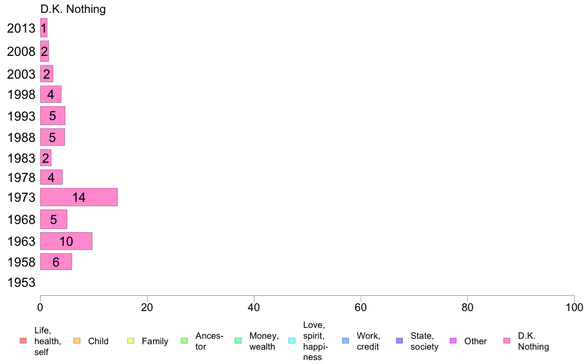
Task: Click the Child legend color swatch
Action: point(77,341)
